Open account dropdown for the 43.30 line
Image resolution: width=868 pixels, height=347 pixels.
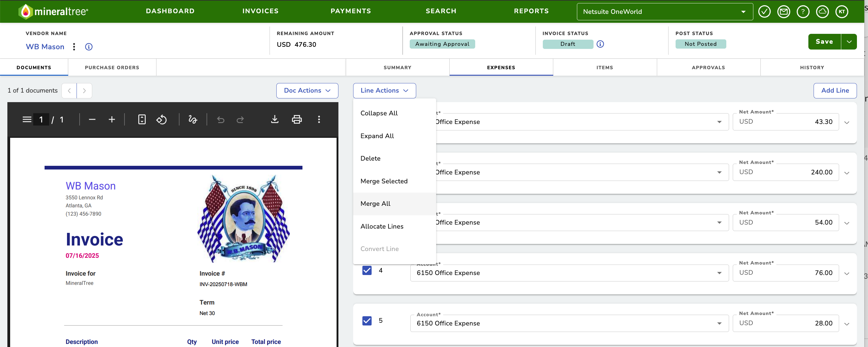(719, 122)
